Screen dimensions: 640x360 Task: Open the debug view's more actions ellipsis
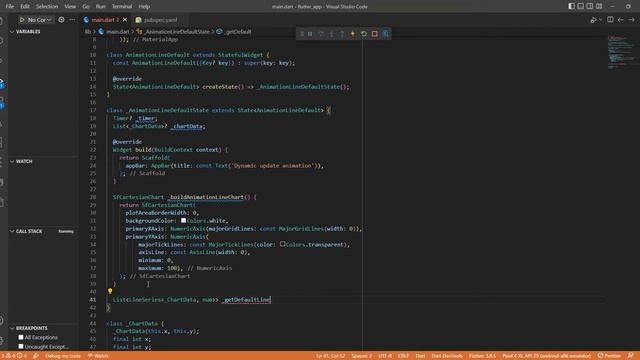pyautogui.click(x=72, y=19)
